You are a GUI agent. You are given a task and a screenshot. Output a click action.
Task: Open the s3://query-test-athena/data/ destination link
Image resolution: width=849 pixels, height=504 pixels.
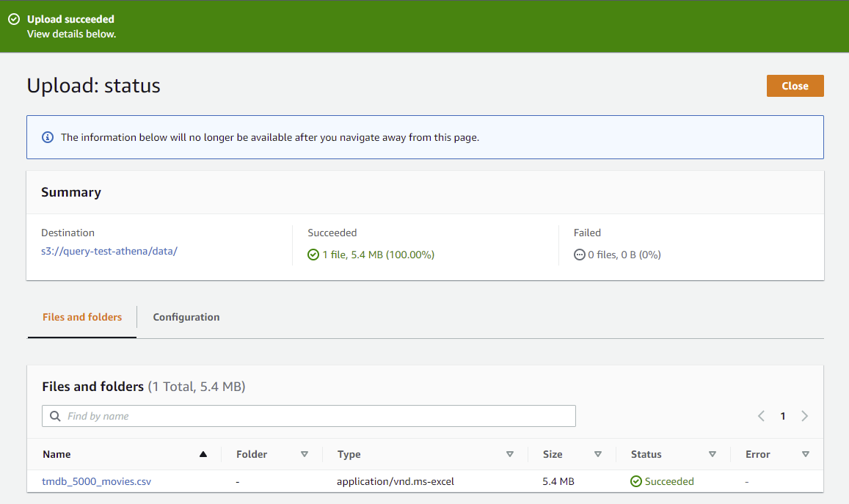click(x=109, y=251)
